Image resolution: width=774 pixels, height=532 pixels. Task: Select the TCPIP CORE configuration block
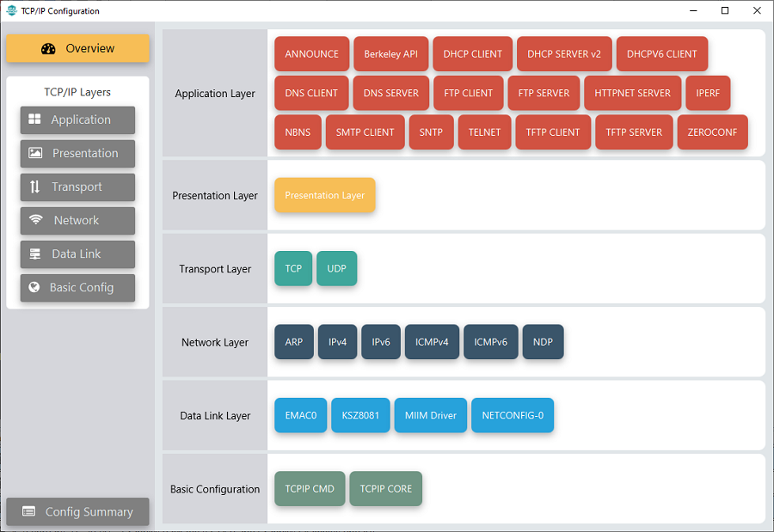385,489
